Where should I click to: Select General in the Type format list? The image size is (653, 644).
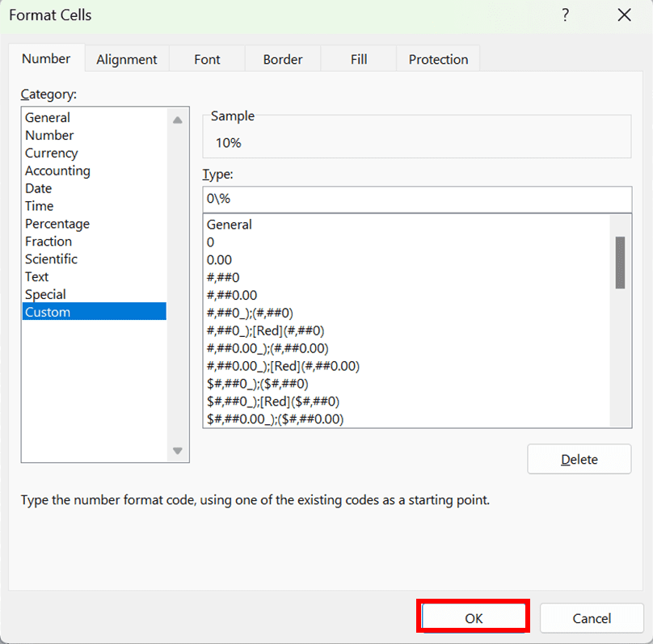click(407, 225)
